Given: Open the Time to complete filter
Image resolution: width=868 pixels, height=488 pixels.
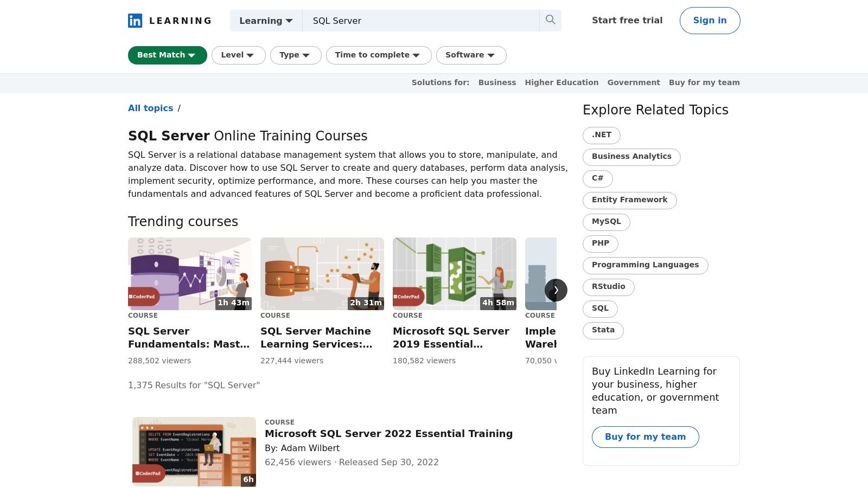Looking at the screenshot, I should [379, 55].
